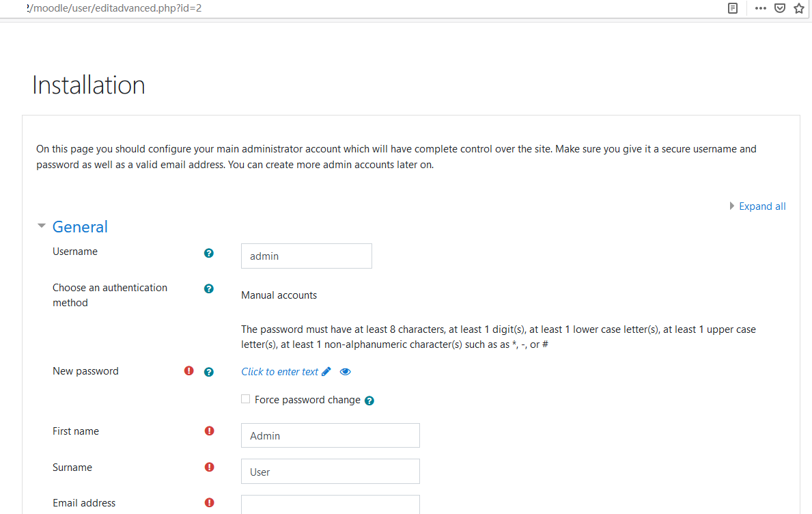This screenshot has width=812, height=514.
Task: Click the Email address required icon
Action: click(x=209, y=502)
